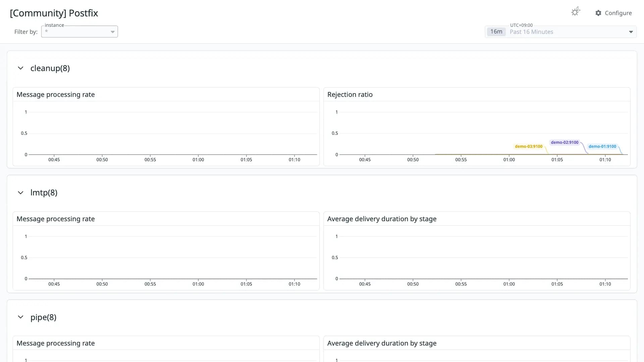Open the Configure settings
The width and height of the screenshot is (644, 362).
click(613, 13)
